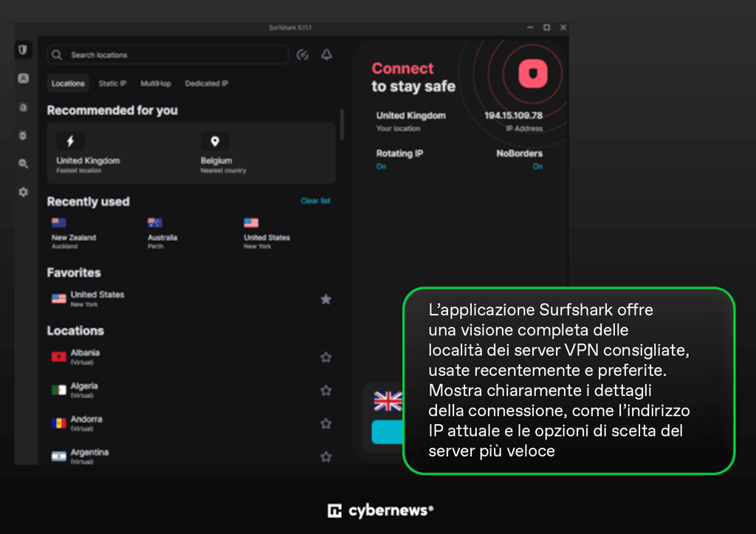Select Australia Perth text

coord(162,242)
